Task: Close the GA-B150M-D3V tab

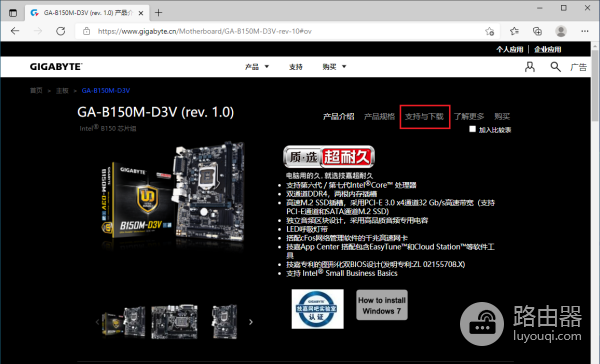Action: coord(141,13)
